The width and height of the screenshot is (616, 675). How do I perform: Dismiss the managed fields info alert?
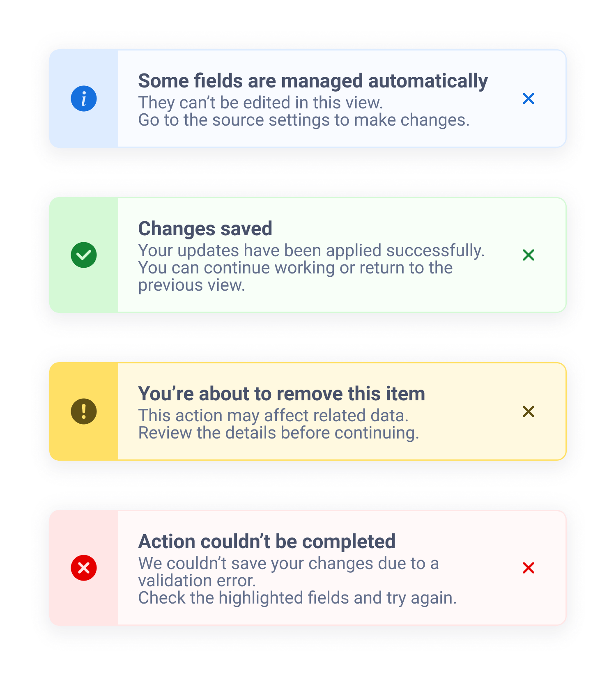(528, 99)
